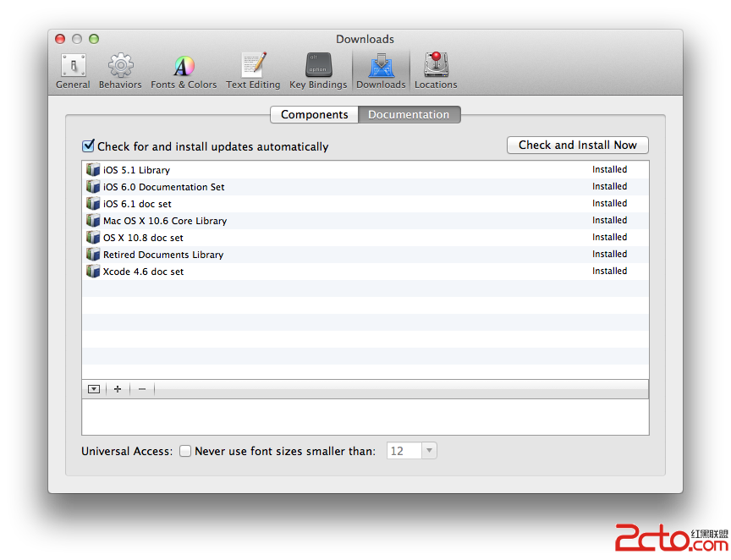This screenshot has width=731, height=560.
Task: Click the font size field showing 12
Action: 404,451
